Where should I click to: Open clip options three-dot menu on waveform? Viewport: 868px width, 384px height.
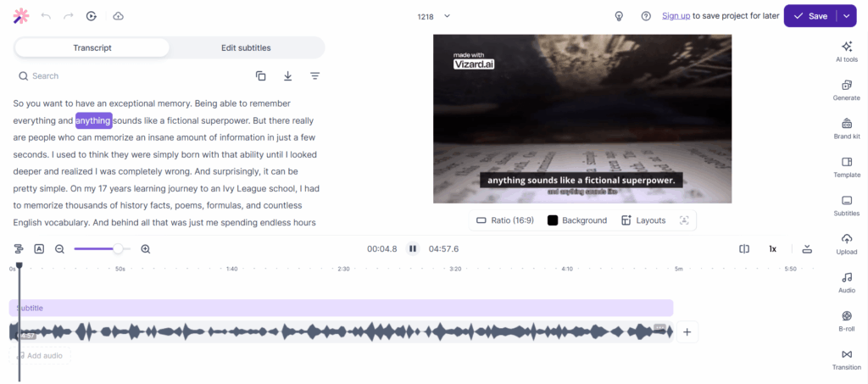point(659,327)
